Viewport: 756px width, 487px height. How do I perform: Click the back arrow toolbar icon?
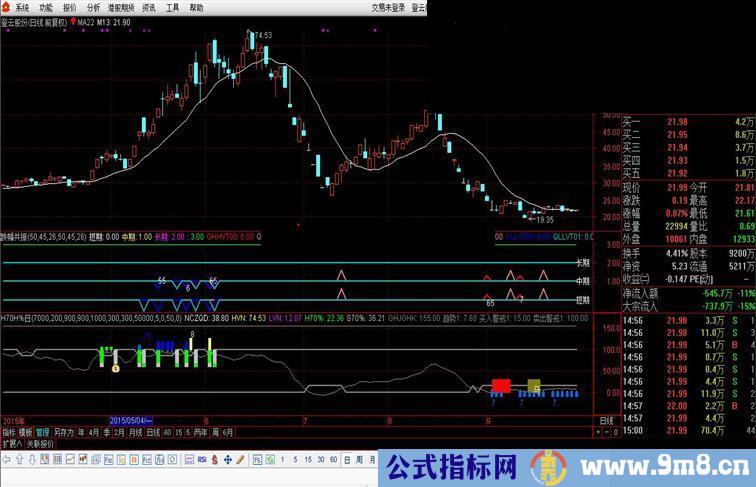pyautogui.click(x=7, y=460)
